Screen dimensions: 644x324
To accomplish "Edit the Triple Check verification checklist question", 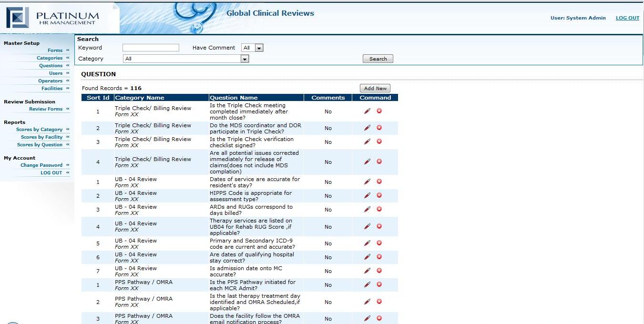I will click(367, 142).
